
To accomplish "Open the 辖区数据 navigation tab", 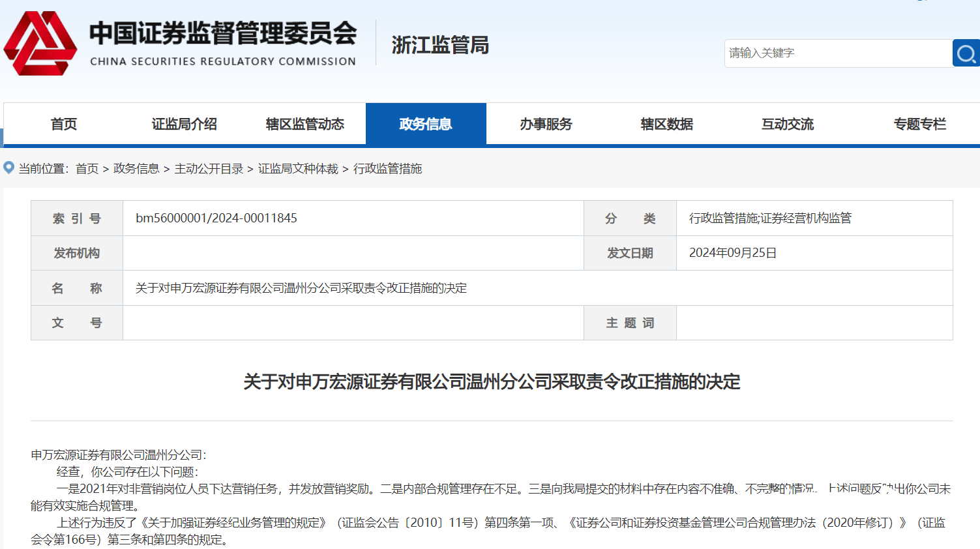I will (x=667, y=124).
